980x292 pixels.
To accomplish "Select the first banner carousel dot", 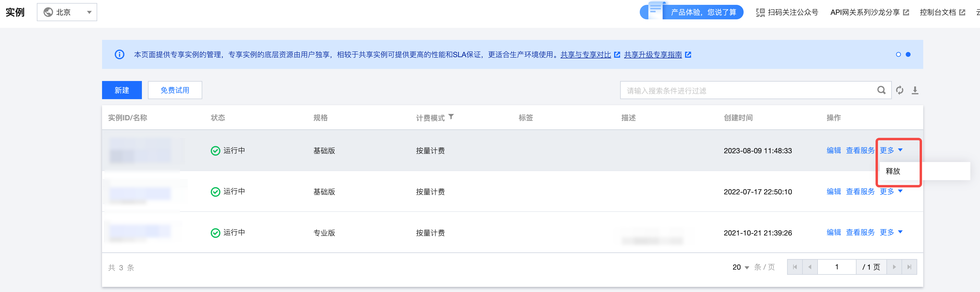I will (898, 54).
